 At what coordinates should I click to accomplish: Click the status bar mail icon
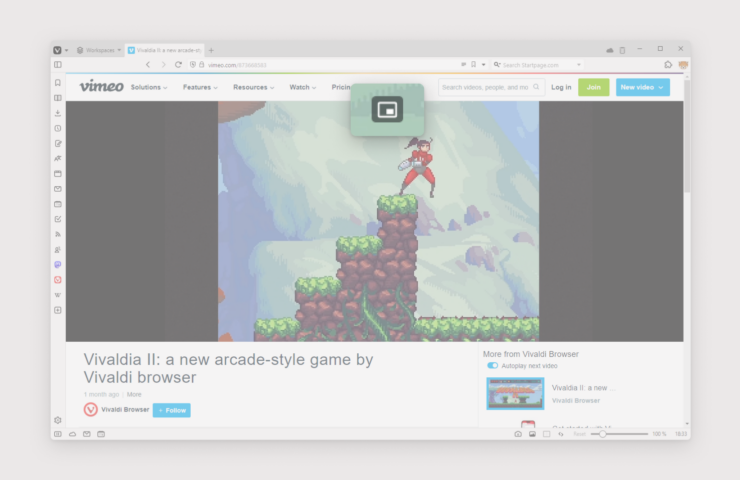87,434
